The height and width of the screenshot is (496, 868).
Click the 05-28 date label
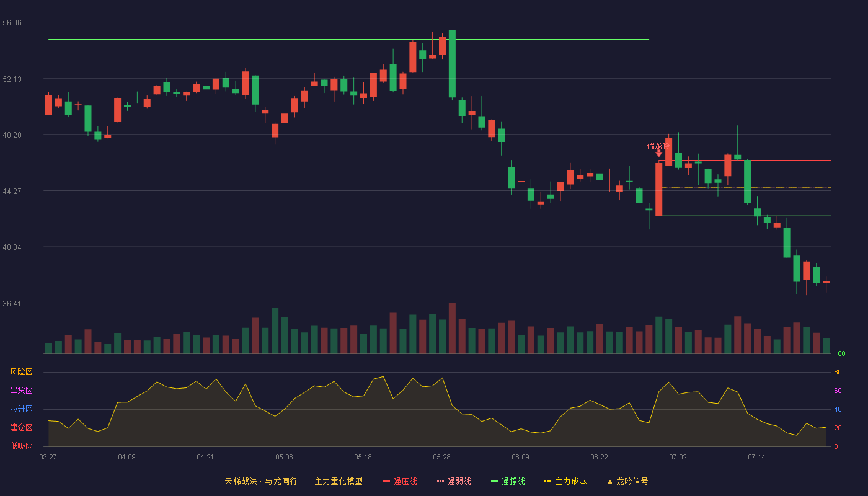441,457
